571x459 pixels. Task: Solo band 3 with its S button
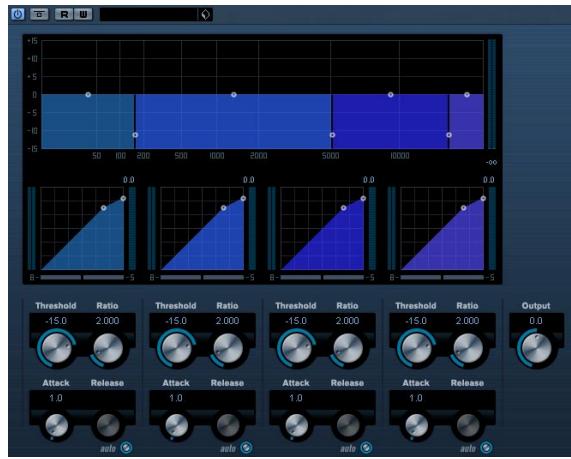(372, 278)
